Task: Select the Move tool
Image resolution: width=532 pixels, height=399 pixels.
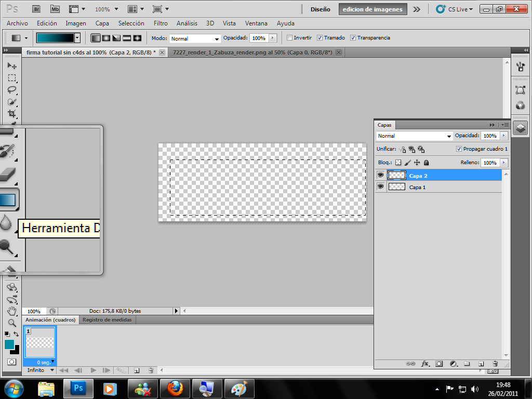Action: pyautogui.click(x=12, y=66)
